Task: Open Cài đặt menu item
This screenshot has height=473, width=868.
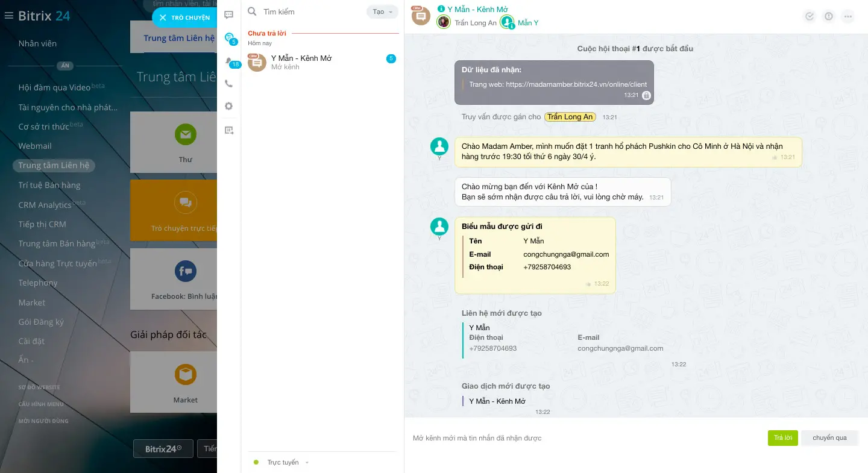Action: coord(31,342)
